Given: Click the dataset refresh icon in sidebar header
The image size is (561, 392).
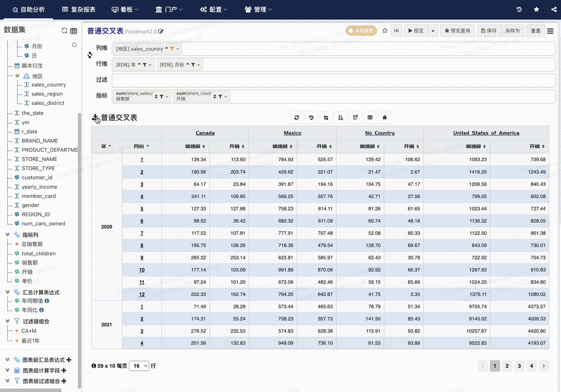Looking at the screenshot, I should coord(64,31).
